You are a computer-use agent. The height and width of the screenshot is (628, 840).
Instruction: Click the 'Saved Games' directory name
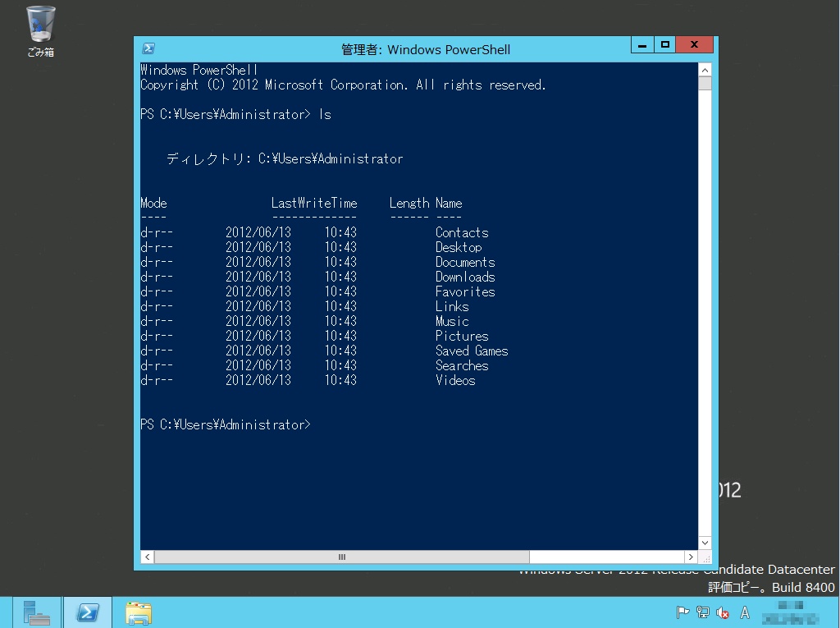tap(472, 351)
